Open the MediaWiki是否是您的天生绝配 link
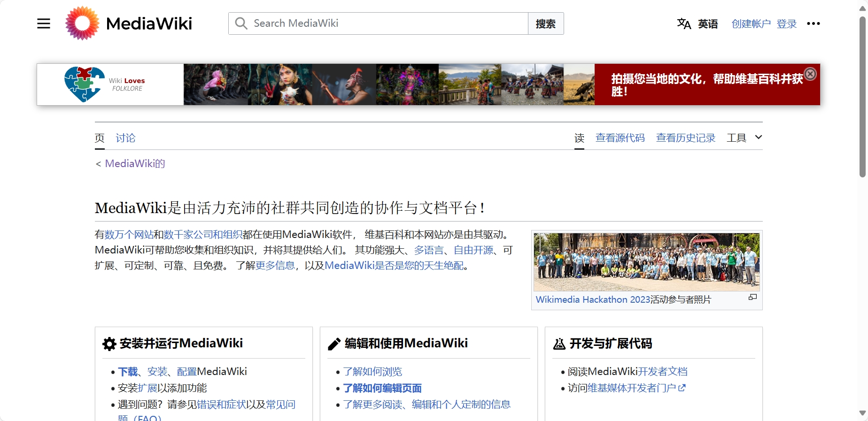The width and height of the screenshot is (868, 421). [394, 266]
